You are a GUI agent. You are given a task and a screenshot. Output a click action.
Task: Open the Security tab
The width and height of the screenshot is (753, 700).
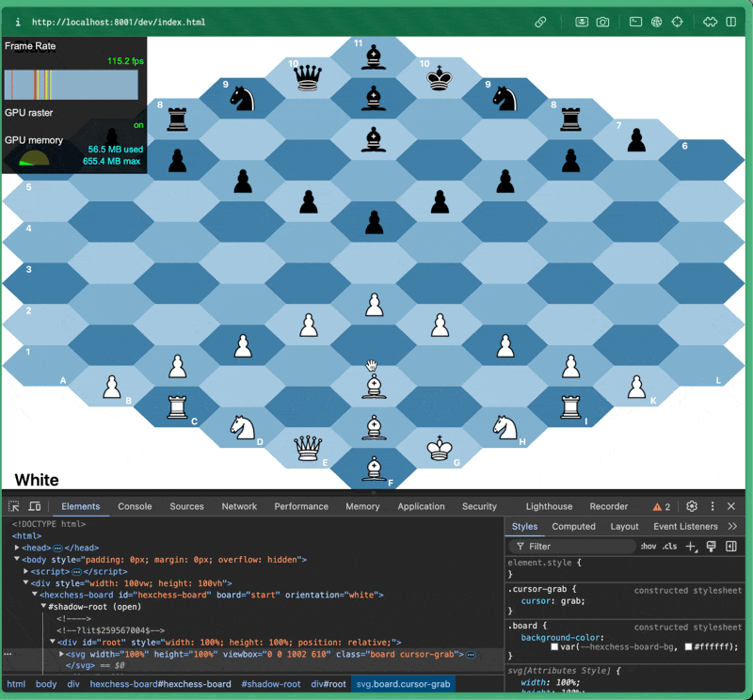tap(479, 506)
